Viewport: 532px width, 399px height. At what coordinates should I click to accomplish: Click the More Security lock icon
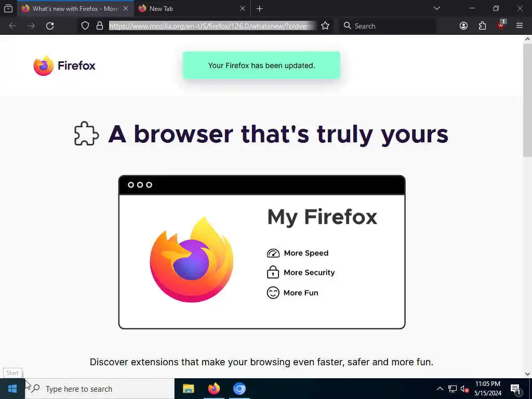[273, 272]
